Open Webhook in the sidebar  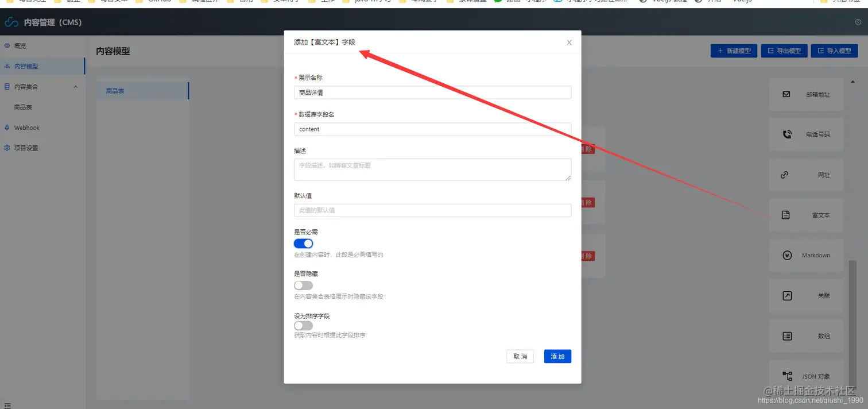pos(42,128)
